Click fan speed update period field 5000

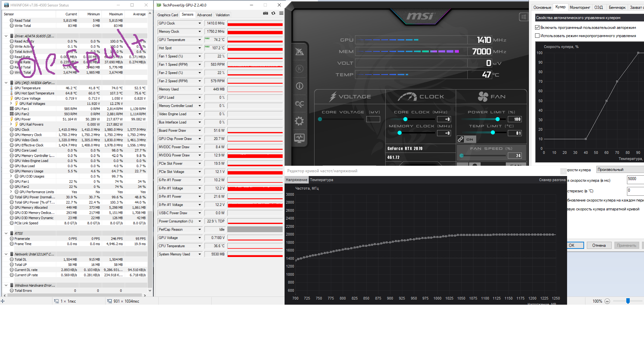pos(635,179)
